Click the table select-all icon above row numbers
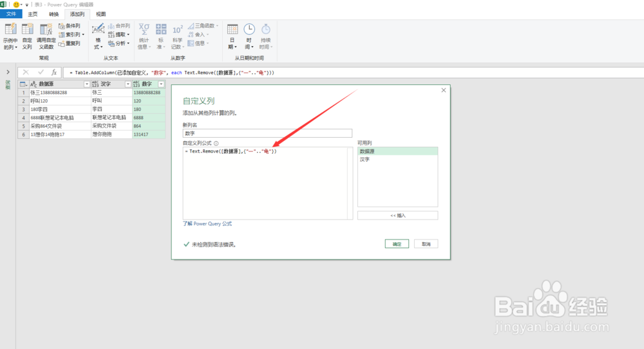This screenshot has height=349, width=644. click(23, 84)
